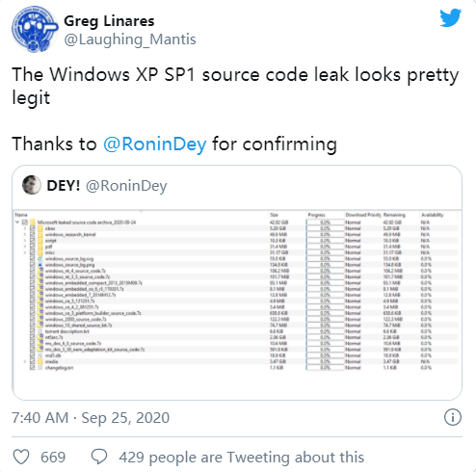The image size is (476, 472).
Task: Sort by the Size column header
Action: [274, 215]
